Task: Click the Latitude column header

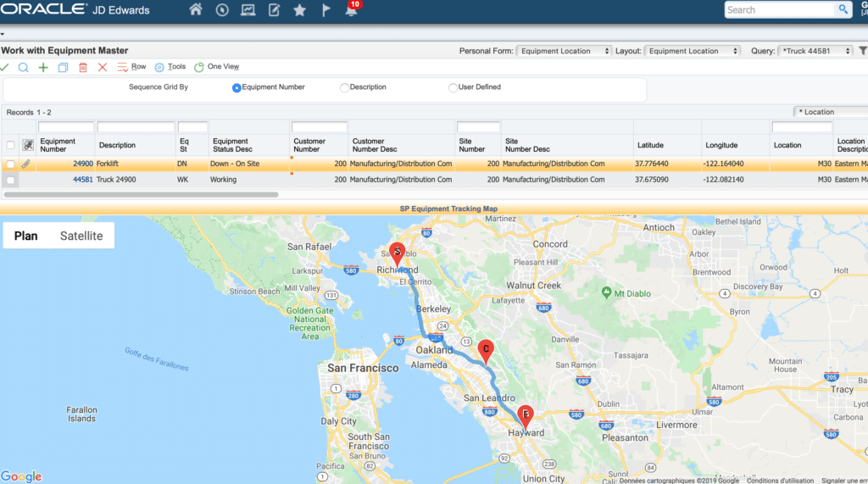Action: pyautogui.click(x=650, y=145)
